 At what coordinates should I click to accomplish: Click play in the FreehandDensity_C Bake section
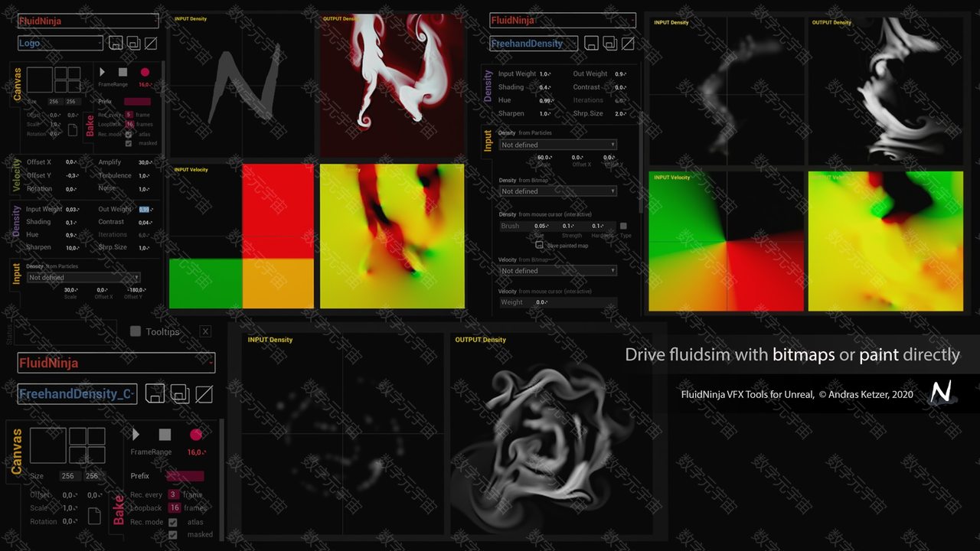[136, 435]
